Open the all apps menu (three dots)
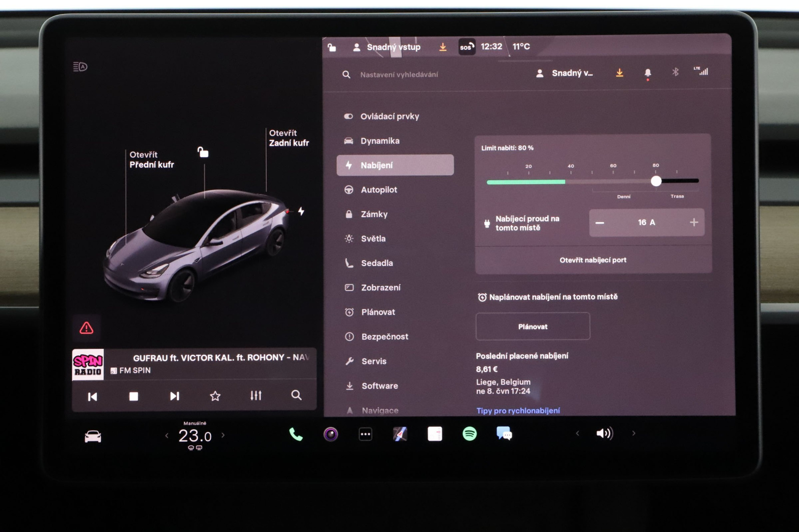The image size is (799, 532). [x=366, y=434]
